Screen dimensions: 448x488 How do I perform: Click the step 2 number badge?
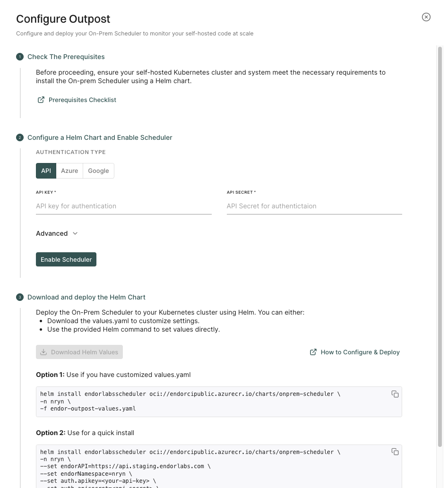pos(20,137)
